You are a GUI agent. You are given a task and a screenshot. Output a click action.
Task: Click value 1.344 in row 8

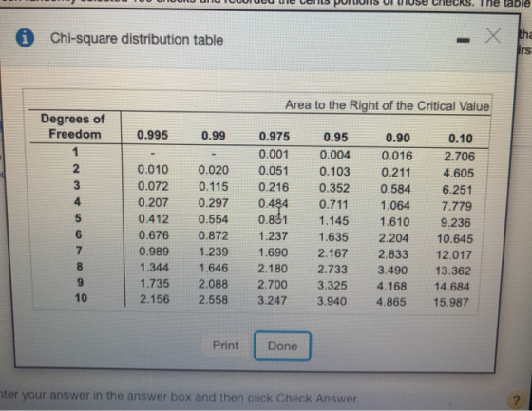click(154, 268)
